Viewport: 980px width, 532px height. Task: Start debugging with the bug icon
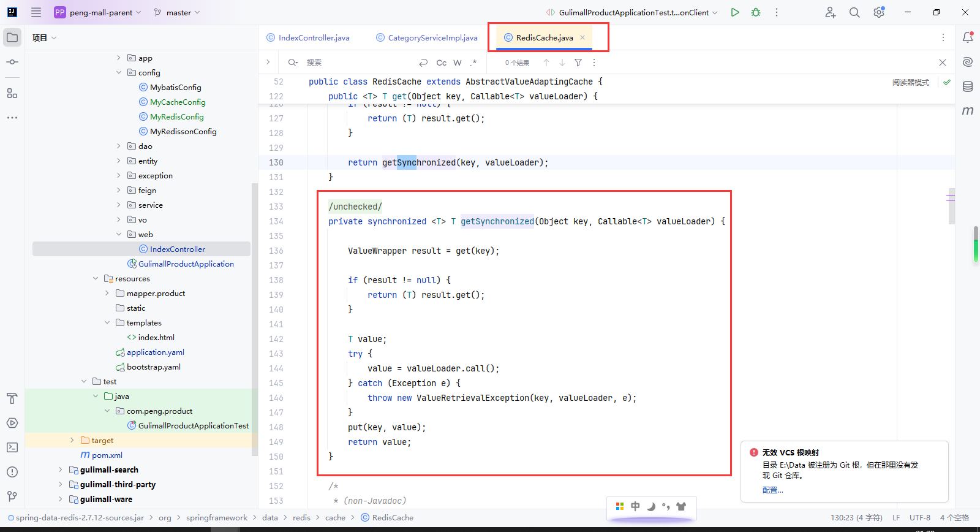[756, 12]
